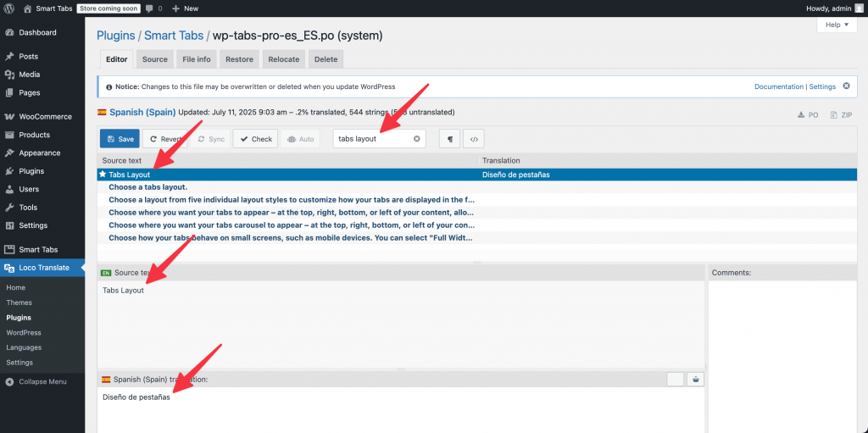Image resolution: width=868 pixels, height=433 pixels.
Task: Download the PO file
Action: pos(808,115)
